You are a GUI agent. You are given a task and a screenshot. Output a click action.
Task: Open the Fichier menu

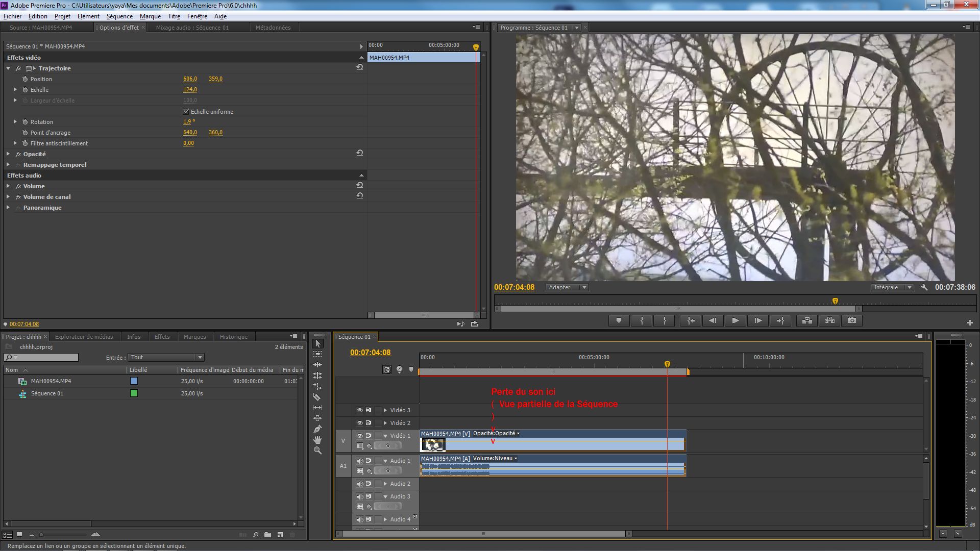coord(13,16)
